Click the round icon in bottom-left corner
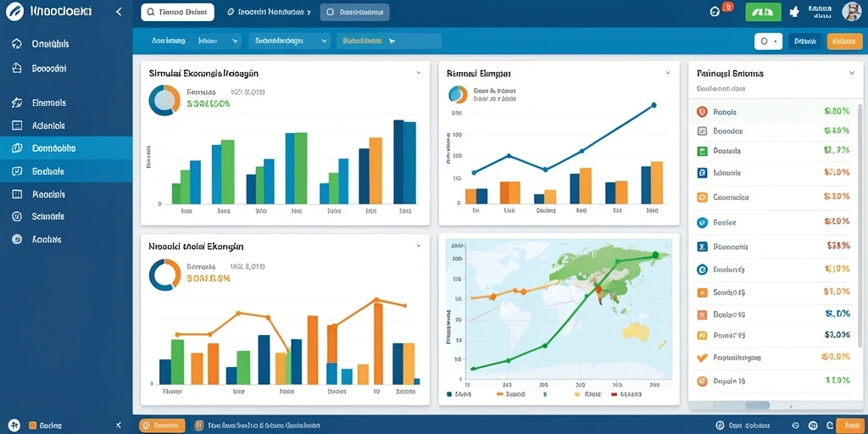The width and height of the screenshot is (868, 434). point(14,426)
